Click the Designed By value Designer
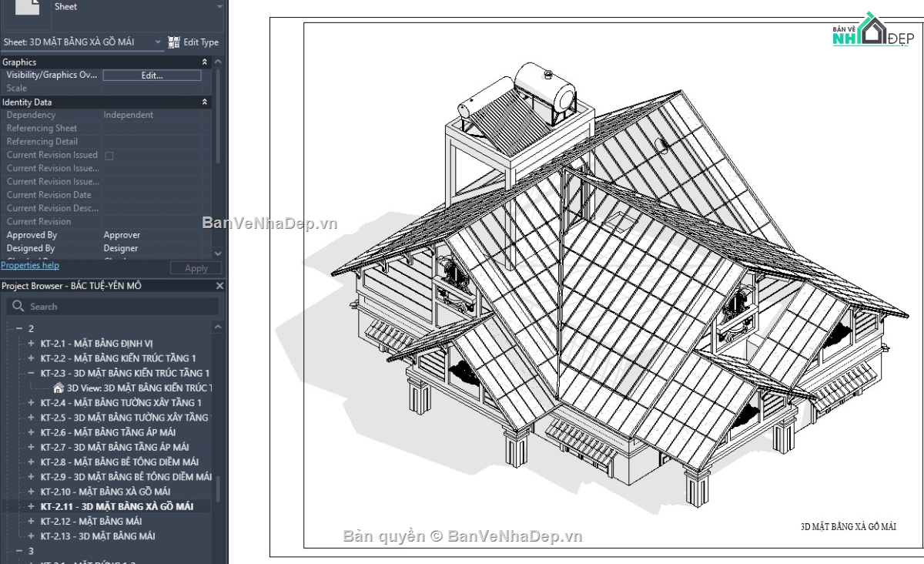 pyautogui.click(x=121, y=248)
